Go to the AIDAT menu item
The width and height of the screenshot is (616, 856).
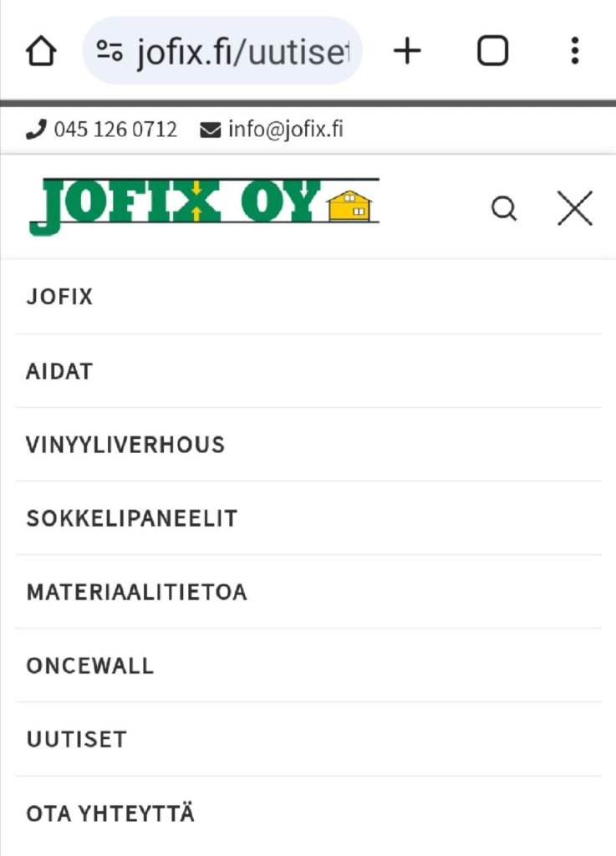tap(59, 370)
